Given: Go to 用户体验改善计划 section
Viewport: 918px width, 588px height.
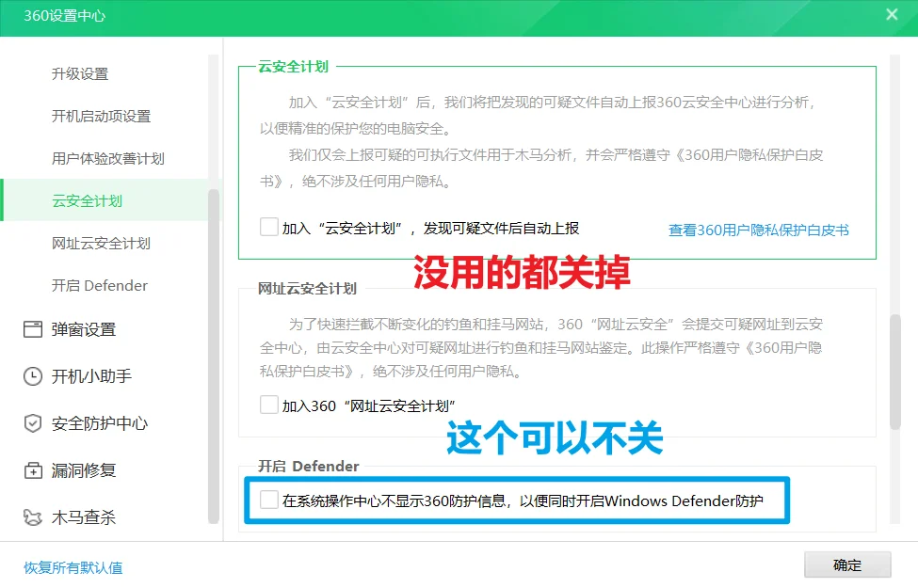Looking at the screenshot, I should pos(108,158).
